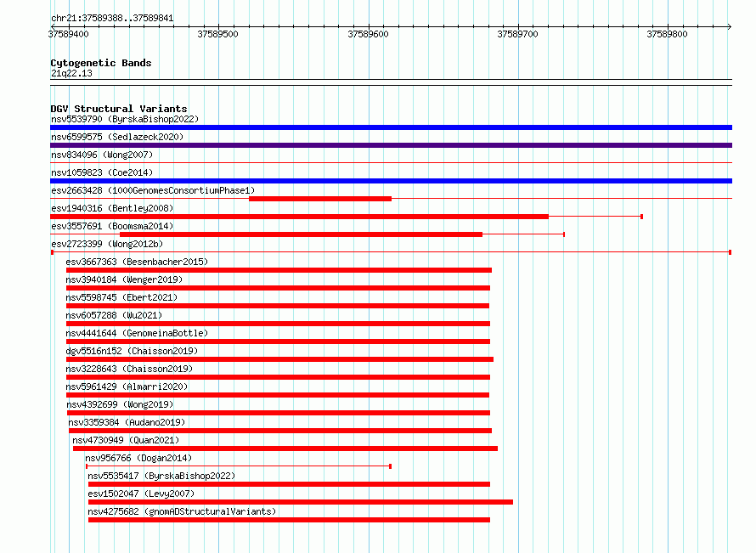
Task: Click the red bar under esv3667363 (Besenbacher2015)
Action: [x=279, y=270]
